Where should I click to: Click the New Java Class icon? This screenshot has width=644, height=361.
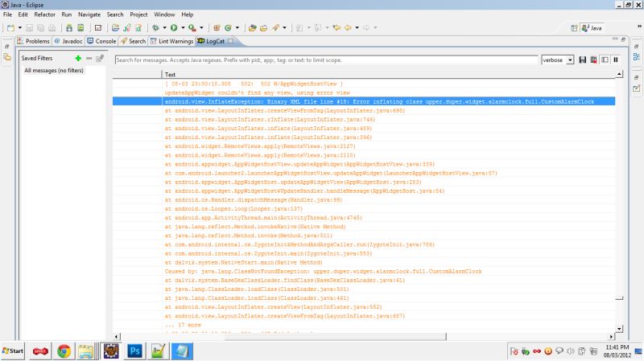click(228, 28)
